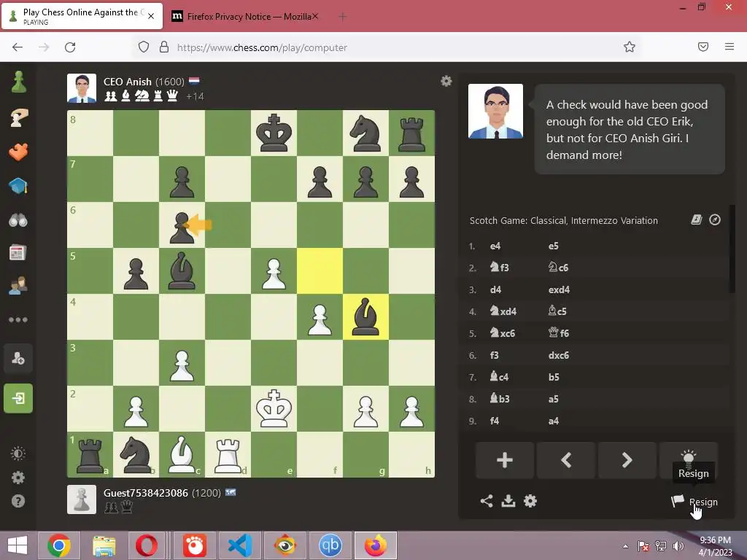
Task: Click the plus new game button
Action: click(505, 460)
